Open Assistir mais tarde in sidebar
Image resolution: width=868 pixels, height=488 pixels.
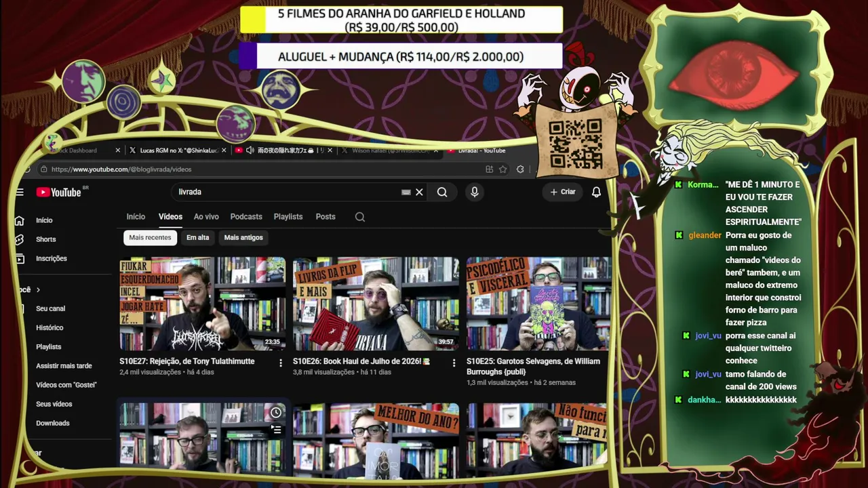[x=64, y=366]
